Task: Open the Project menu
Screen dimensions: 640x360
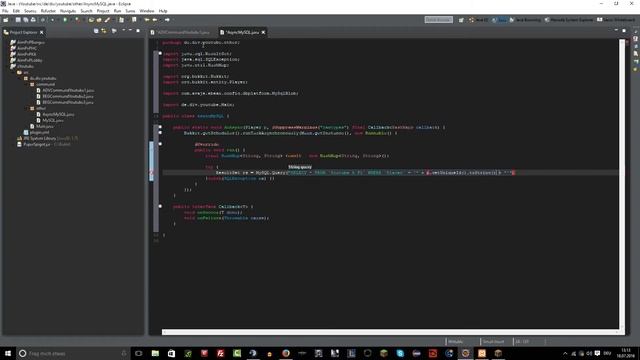Action: pos(103,11)
